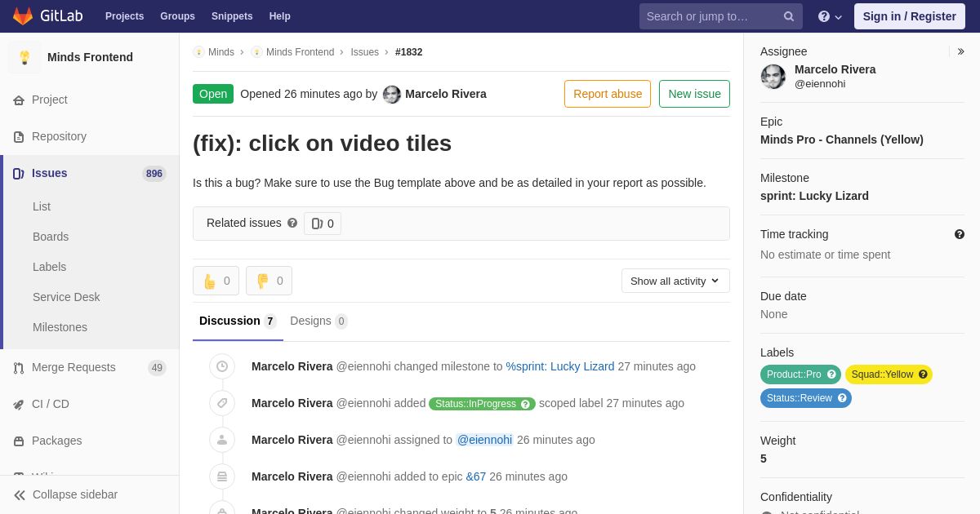Click the Packages icon in sidebar
The height and width of the screenshot is (514, 980).
[19, 441]
